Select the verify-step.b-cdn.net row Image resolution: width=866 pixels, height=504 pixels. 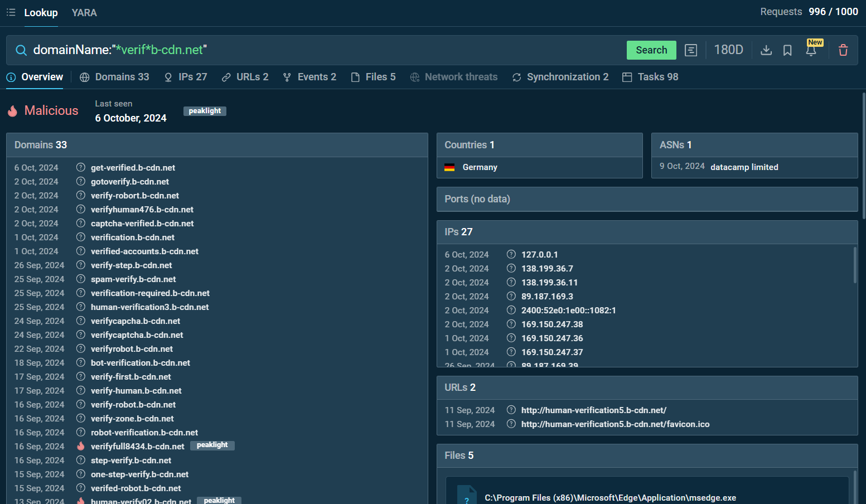click(x=217, y=265)
